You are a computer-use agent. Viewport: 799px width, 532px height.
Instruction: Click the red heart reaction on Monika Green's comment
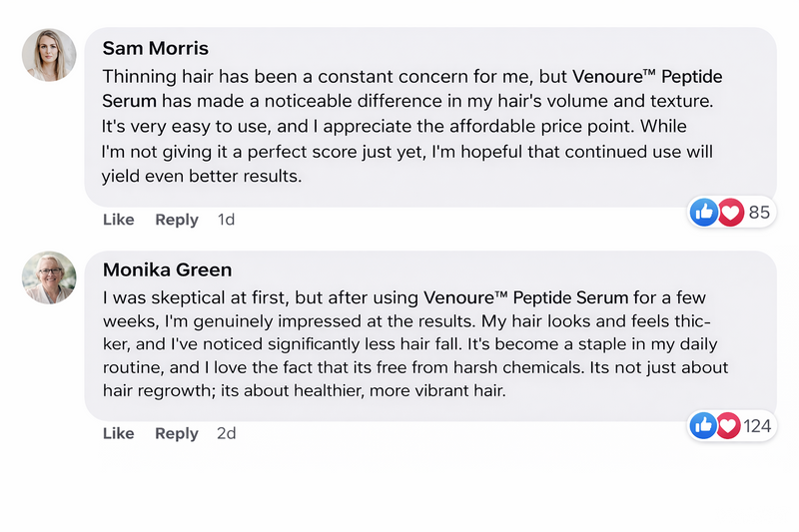point(729,426)
